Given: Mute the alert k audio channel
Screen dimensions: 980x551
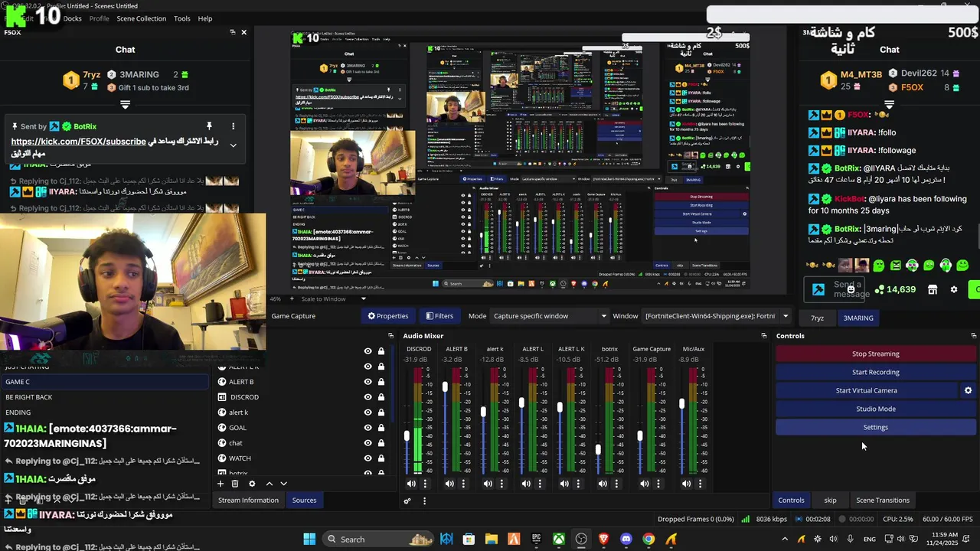Looking at the screenshot, I should pyautogui.click(x=488, y=484).
